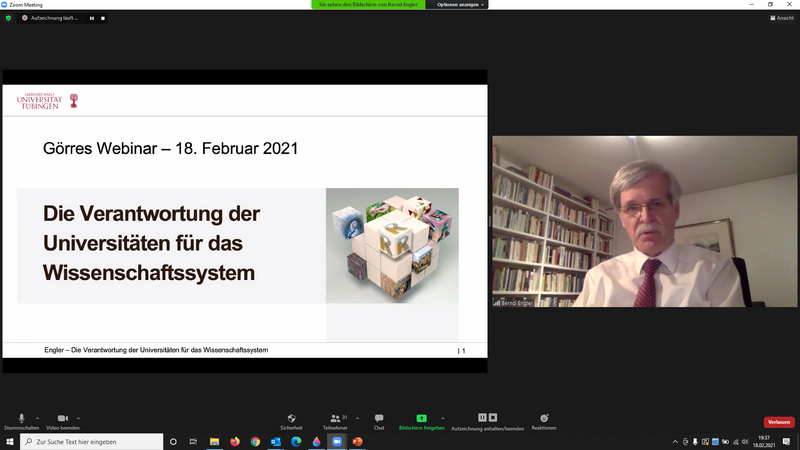Open the Ansicht view menu
Screen dimensions: 800x450
pyautogui.click(x=784, y=18)
